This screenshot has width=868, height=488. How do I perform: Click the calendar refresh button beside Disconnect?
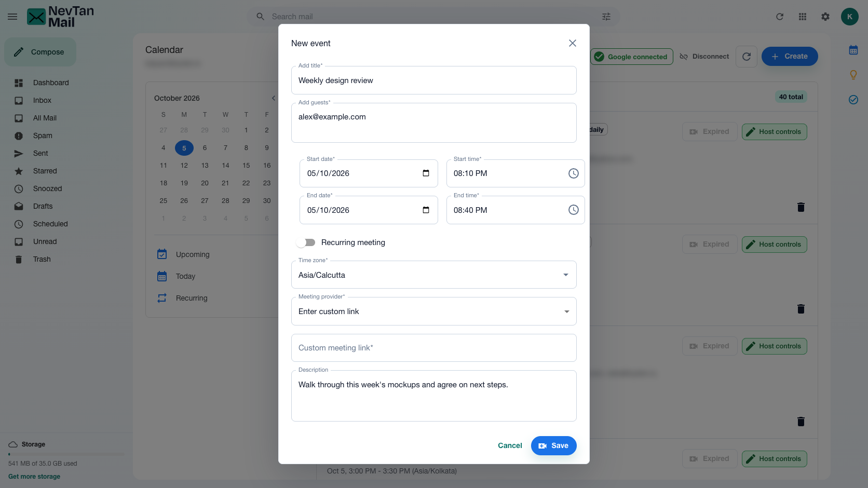click(x=747, y=57)
